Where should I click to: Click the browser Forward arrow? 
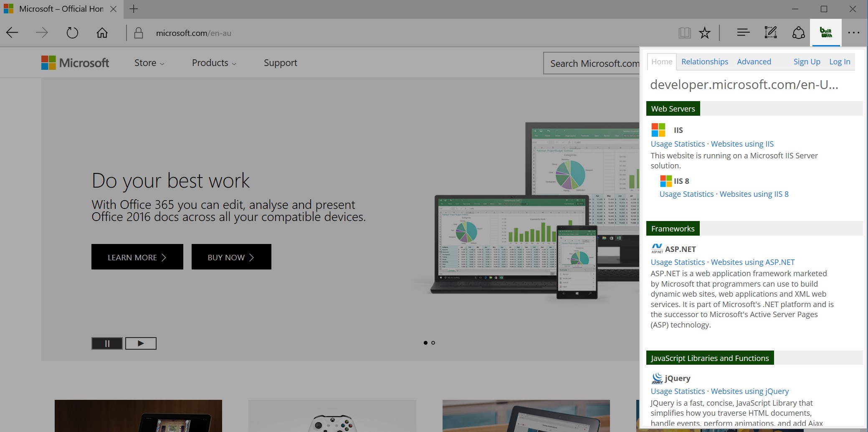pyautogui.click(x=42, y=33)
